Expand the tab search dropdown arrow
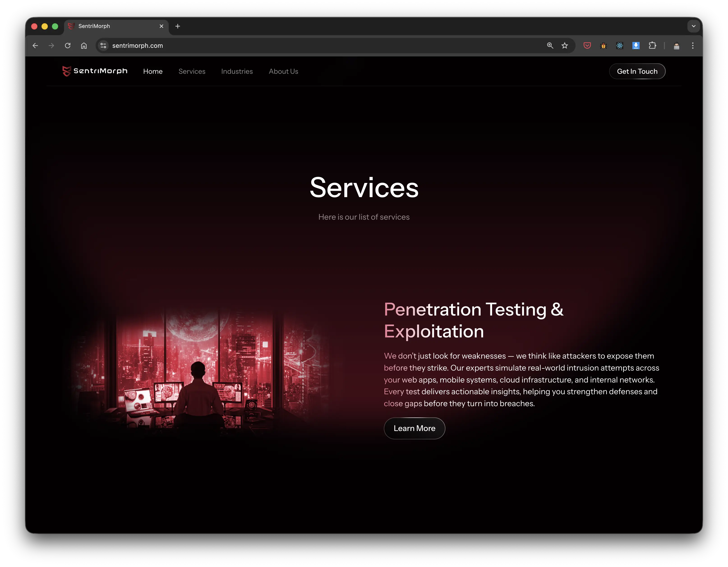The image size is (728, 567). pyautogui.click(x=694, y=26)
